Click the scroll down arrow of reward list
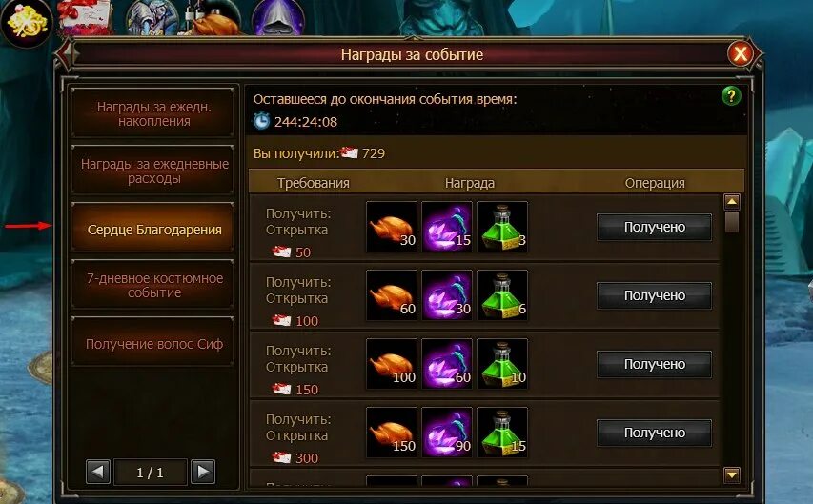This screenshot has width=813, height=504. point(732,474)
